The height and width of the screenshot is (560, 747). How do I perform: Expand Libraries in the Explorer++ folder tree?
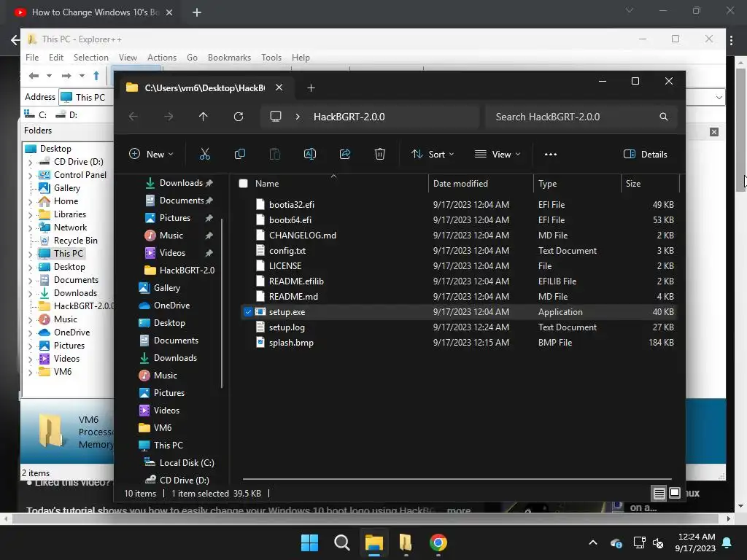tap(31, 215)
